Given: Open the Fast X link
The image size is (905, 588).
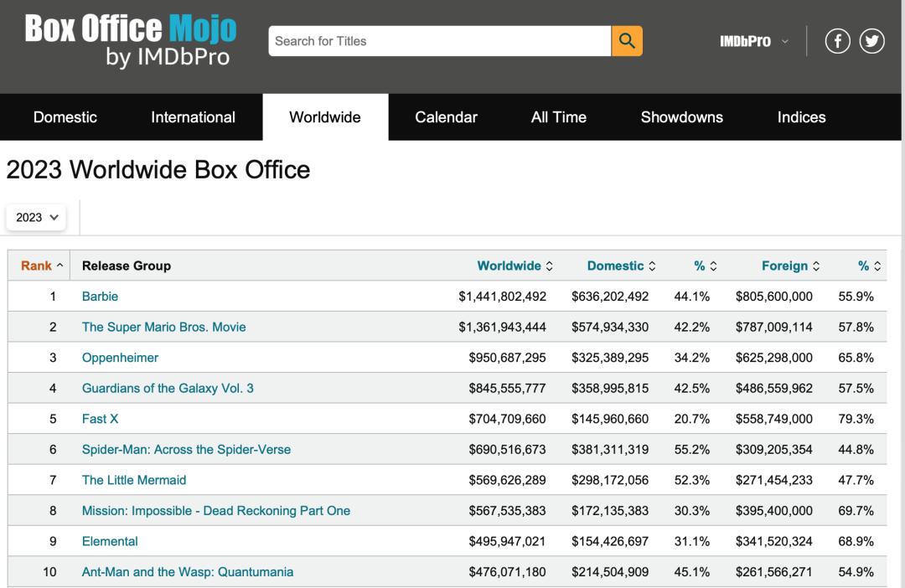Looking at the screenshot, I should 100,419.
